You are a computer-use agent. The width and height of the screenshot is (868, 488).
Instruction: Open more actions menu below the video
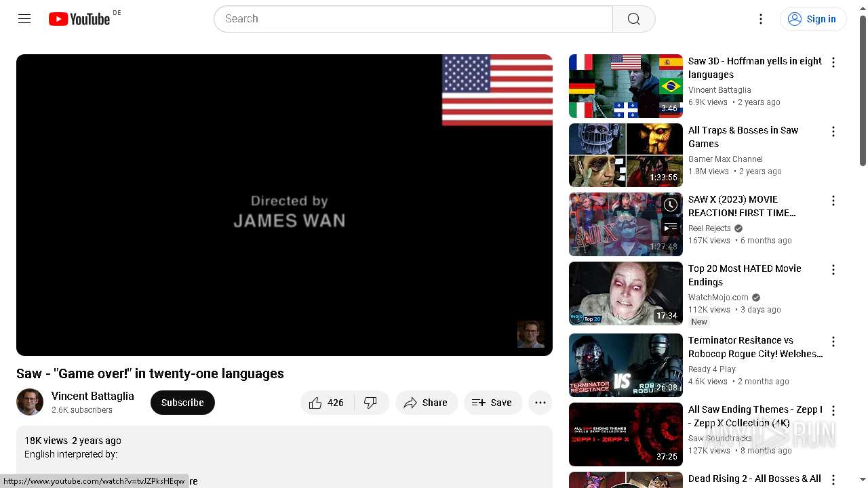click(540, 403)
